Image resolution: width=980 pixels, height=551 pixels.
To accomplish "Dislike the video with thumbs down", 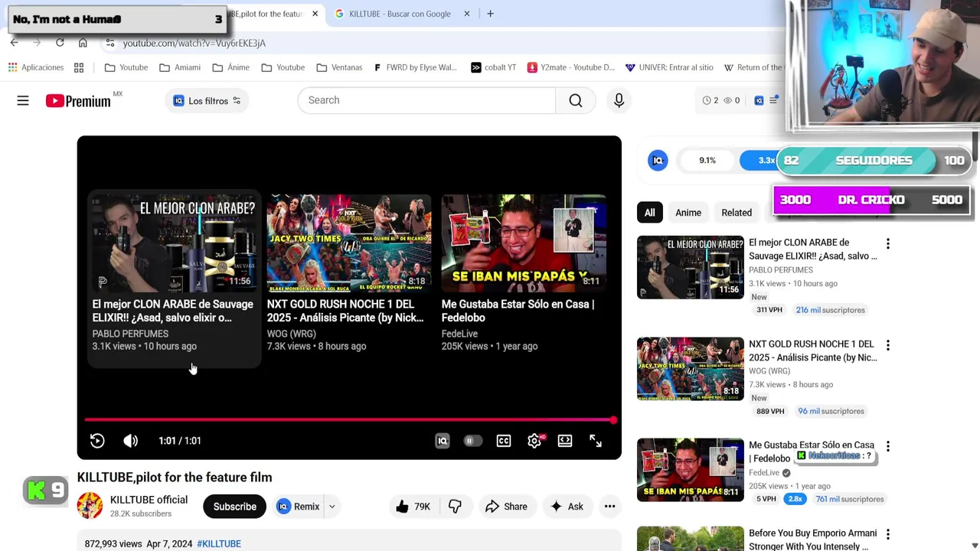I will pos(455,507).
